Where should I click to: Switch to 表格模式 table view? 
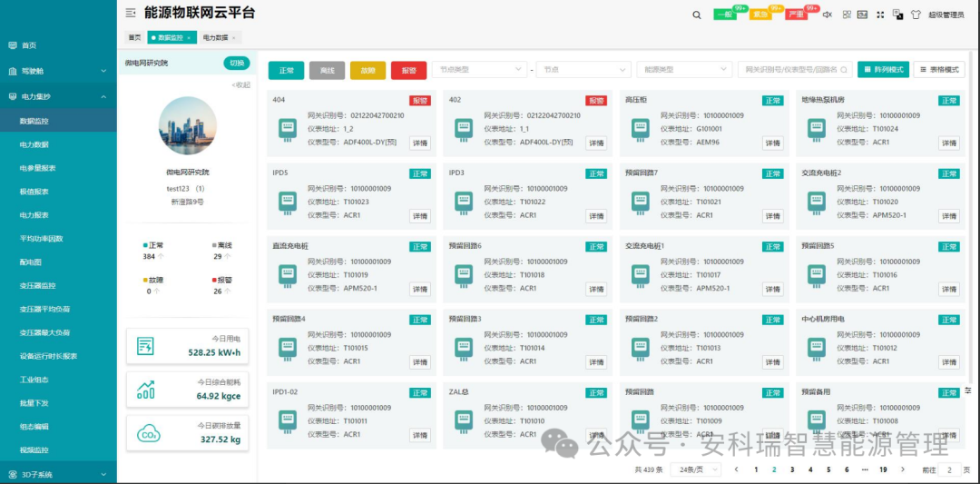[939, 70]
